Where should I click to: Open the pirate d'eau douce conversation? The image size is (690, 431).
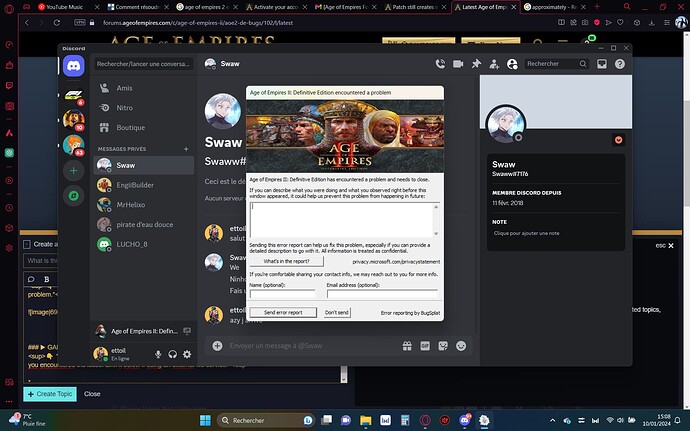(x=144, y=225)
